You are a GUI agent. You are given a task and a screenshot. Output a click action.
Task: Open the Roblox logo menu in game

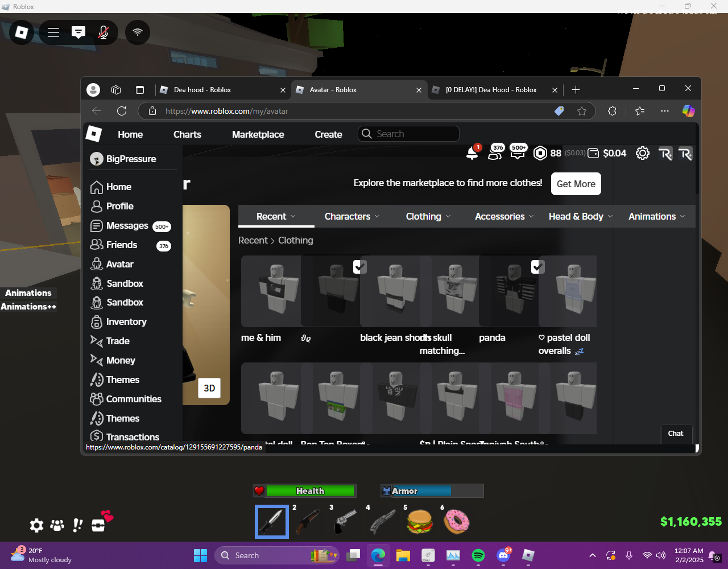coord(22,32)
